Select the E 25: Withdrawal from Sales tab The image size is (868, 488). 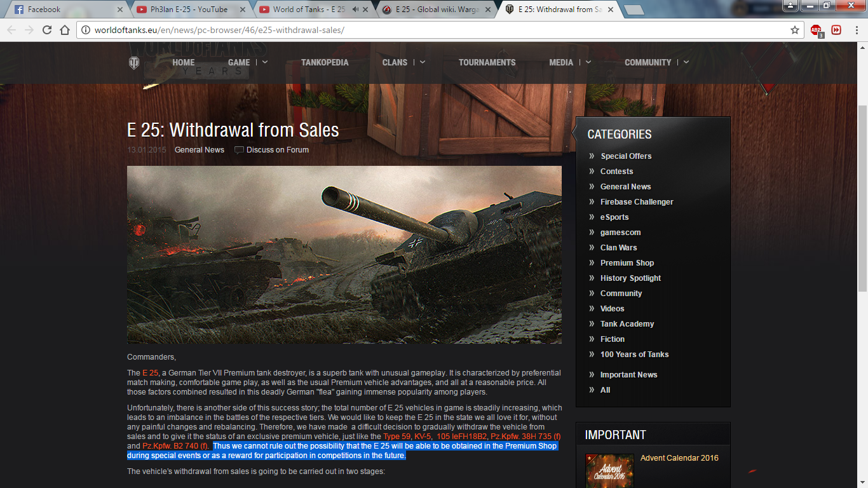(558, 10)
